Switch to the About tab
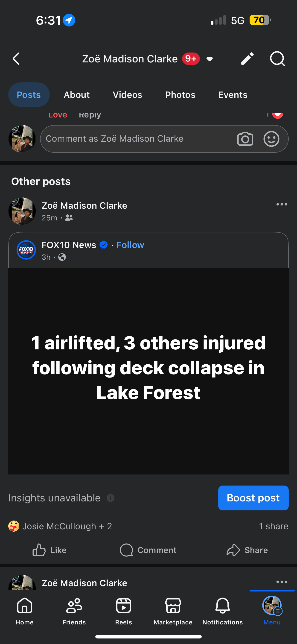 click(76, 95)
